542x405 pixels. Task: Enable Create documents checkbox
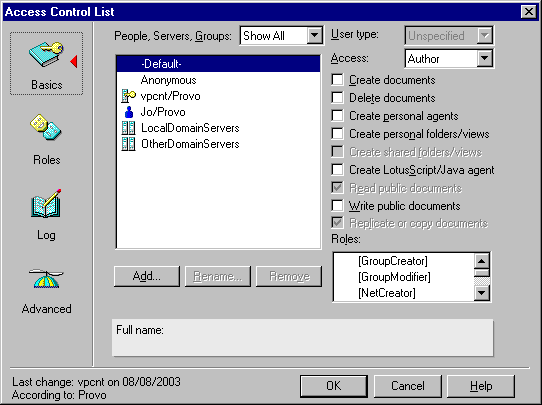337,80
